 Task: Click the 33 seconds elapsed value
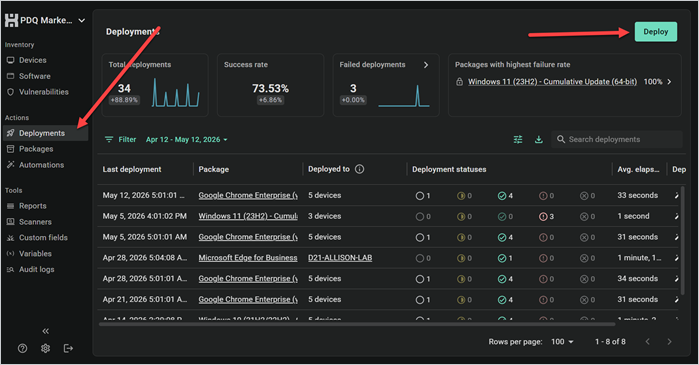coord(637,195)
